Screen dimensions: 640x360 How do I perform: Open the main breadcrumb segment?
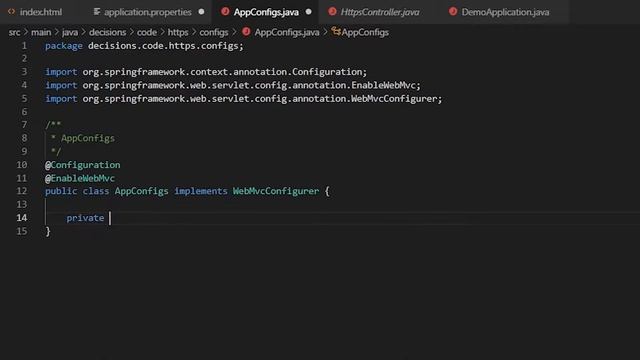[x=41, y=32]
